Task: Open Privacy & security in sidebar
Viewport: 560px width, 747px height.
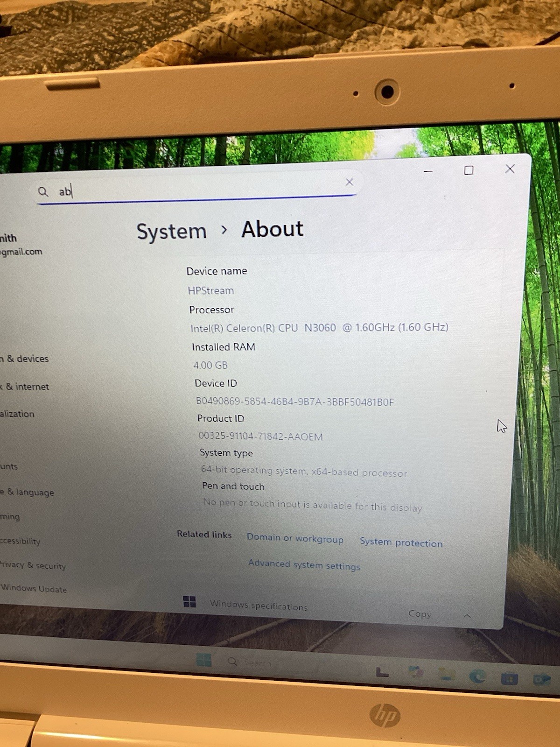Action: 33,565
